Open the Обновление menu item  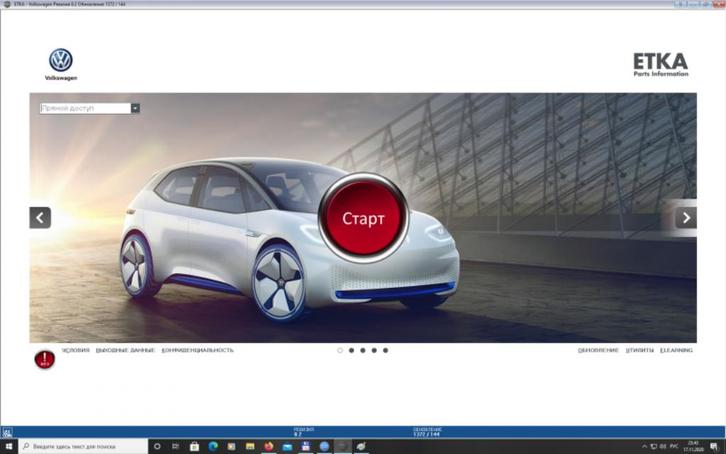[598, 350]
